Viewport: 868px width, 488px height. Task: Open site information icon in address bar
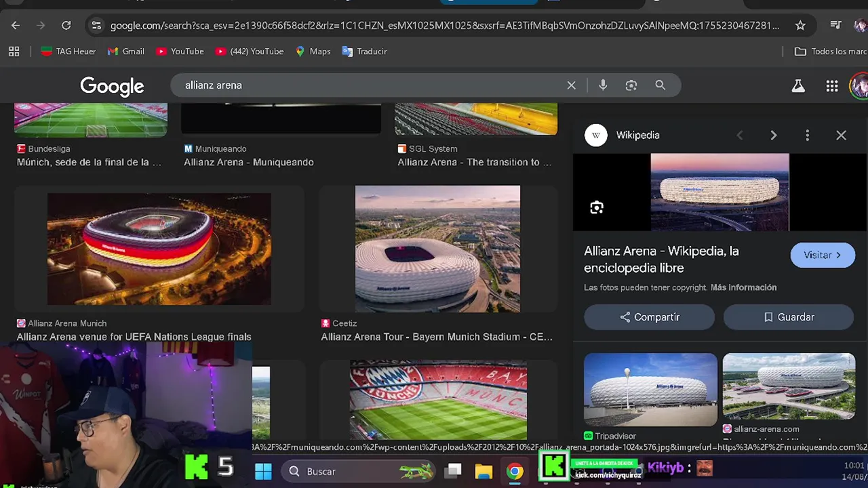pyautogui.click(x=96, y=26)
